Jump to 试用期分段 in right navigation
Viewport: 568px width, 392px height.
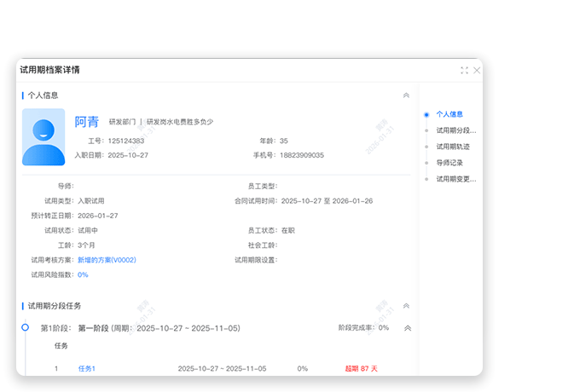click(x=455, y=130)
